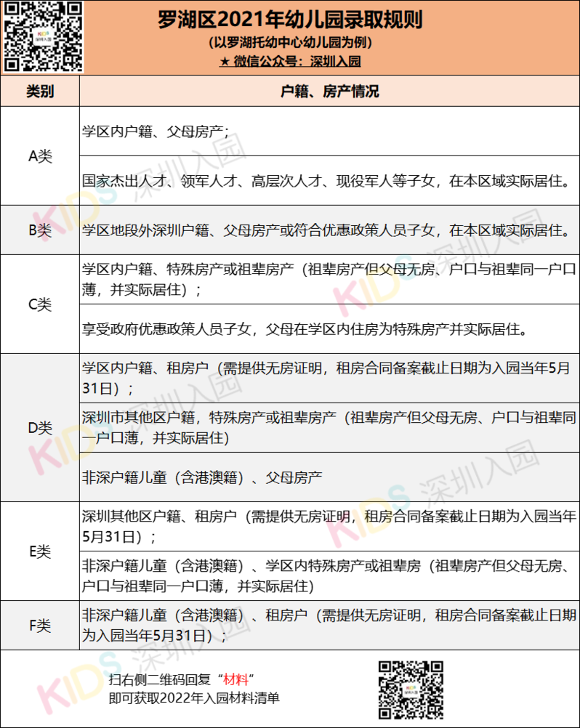Viewport: 580px width, 728px height.
Task: Select the D类 category cell
Action: (x=40, y=428)
